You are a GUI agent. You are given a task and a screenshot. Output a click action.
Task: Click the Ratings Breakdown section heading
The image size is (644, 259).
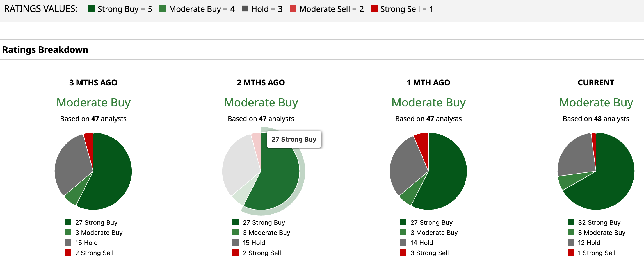coord(45,50)
